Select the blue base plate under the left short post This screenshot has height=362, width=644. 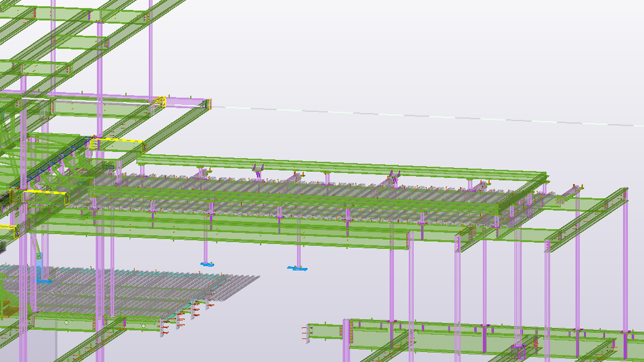[207, 265]
